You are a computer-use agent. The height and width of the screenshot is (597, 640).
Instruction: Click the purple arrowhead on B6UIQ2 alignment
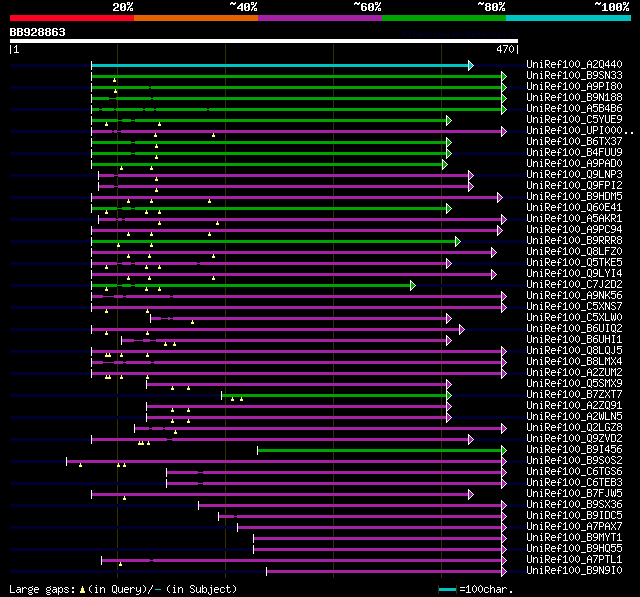(x=462, y=330)
